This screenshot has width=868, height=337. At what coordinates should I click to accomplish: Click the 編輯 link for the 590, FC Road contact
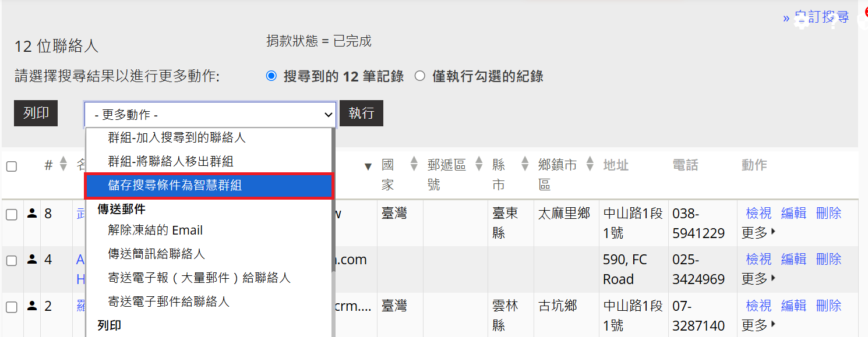click(793, 259)
